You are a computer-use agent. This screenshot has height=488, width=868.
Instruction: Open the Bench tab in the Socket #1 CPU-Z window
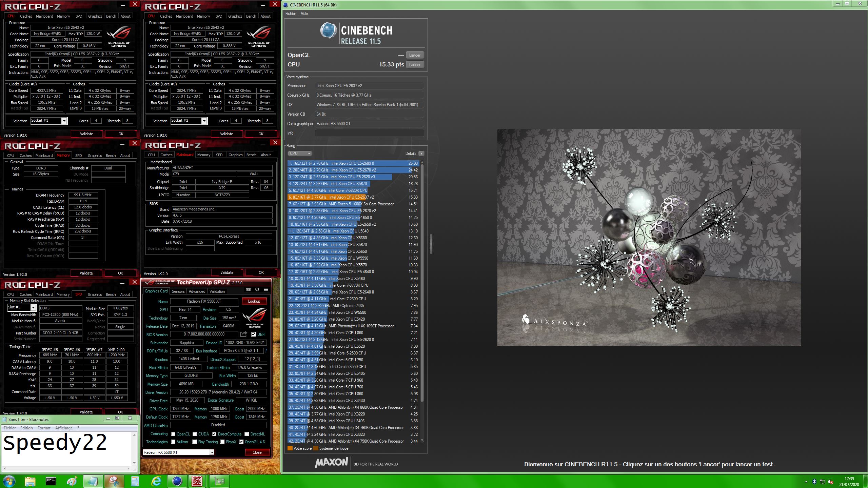(x=111, y=16)
